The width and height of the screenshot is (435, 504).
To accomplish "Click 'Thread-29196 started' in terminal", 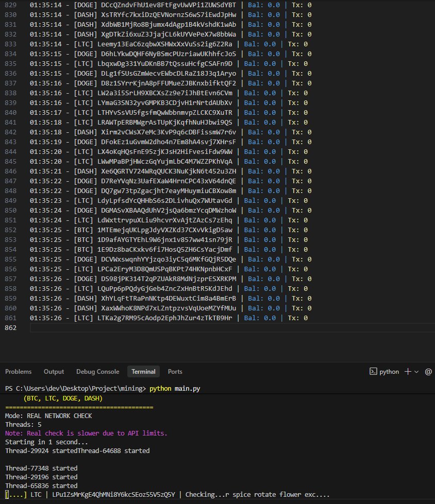I will 41,477.
